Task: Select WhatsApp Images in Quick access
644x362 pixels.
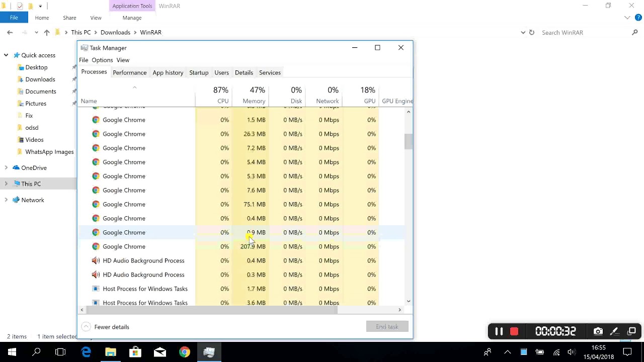Action: click(49, 152)
